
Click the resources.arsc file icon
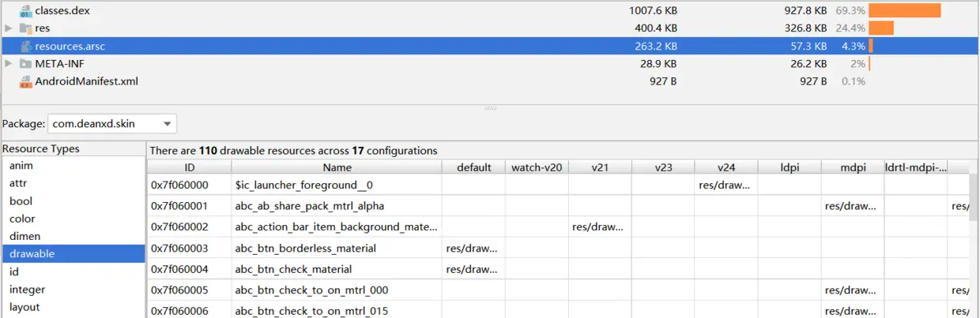point(25,47)
